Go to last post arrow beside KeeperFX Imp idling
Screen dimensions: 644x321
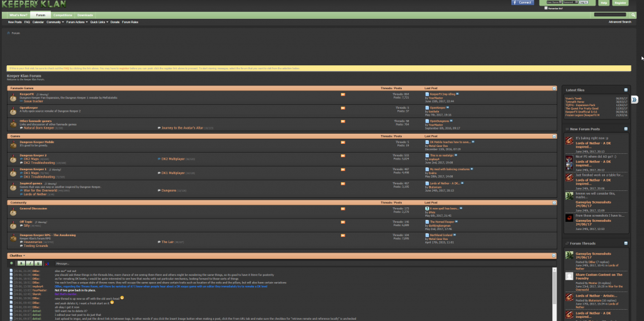tap(458, 94)
